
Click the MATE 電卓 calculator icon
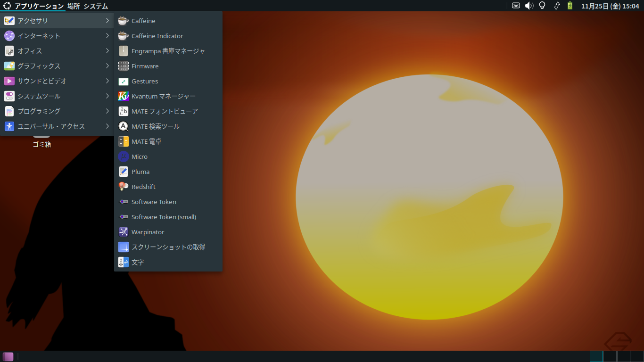(x=123, y=141)
